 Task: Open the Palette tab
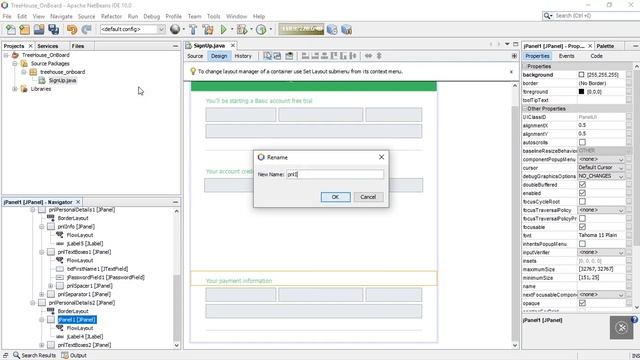click(x=605, y=46)
